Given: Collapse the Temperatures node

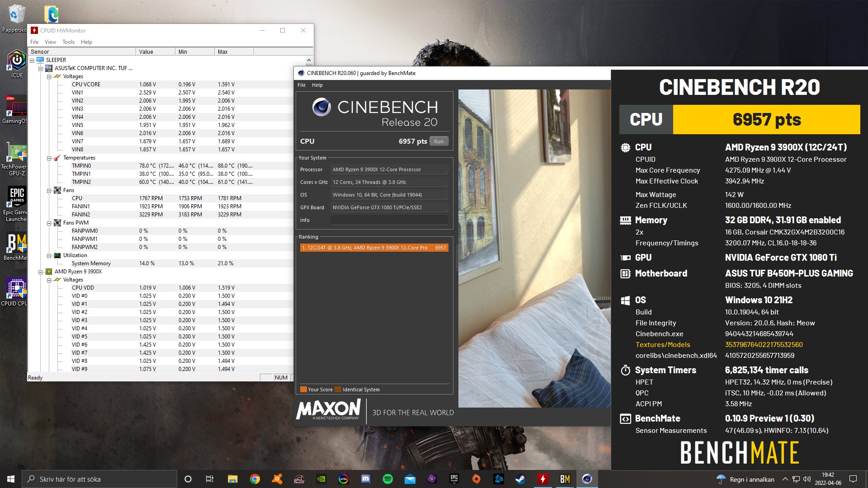Looking at the screenshot, I should coord(49,158).
